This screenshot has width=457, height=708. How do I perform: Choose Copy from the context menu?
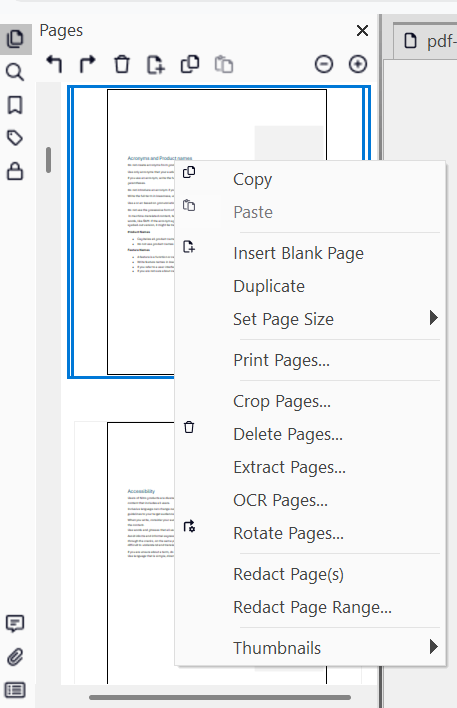tap(310, 179)
